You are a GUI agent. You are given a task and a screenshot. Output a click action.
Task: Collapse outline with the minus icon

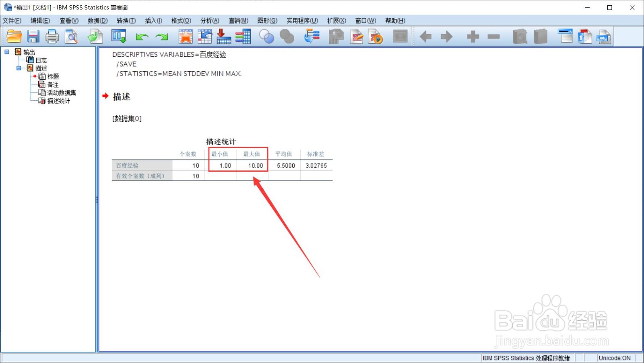493,37
